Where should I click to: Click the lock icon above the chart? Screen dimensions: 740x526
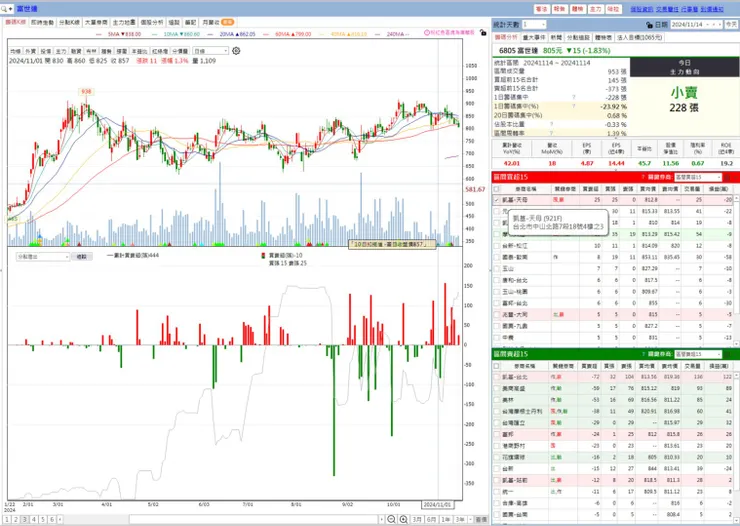[482, 33]
